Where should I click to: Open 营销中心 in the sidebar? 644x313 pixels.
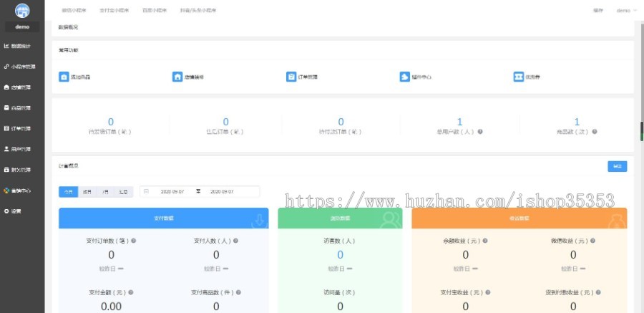click(17, 191)
